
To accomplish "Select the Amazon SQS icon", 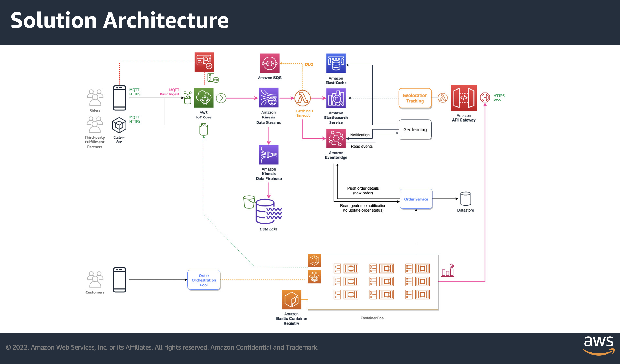I will [269, 63].
